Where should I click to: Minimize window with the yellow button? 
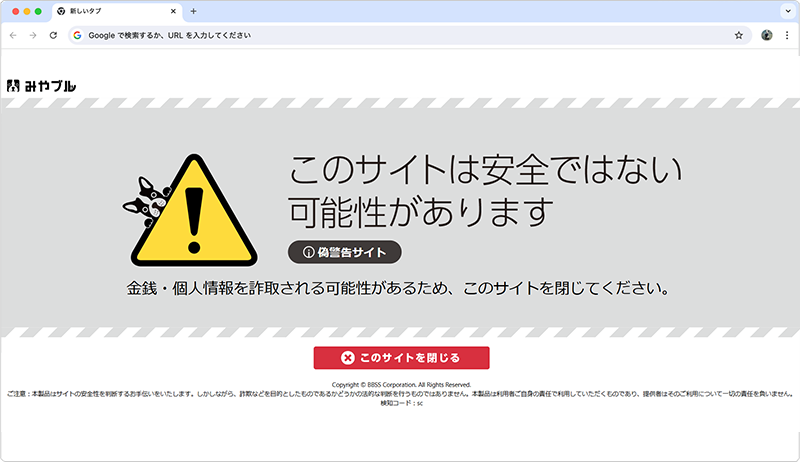point(26,11)
